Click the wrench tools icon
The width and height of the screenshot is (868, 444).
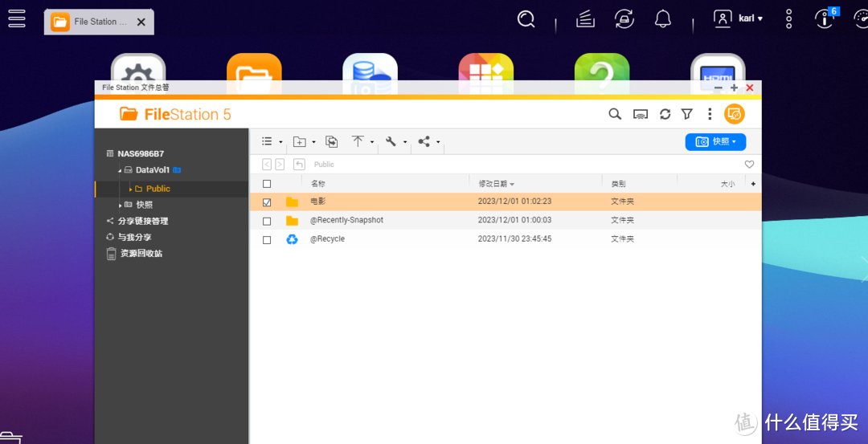[391, 141]
